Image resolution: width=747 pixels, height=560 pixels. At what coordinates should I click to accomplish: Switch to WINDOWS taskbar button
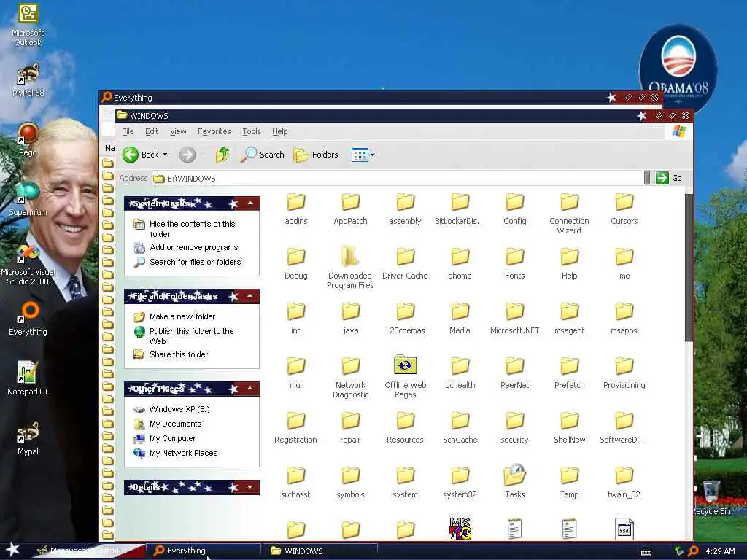click(320, 551)
